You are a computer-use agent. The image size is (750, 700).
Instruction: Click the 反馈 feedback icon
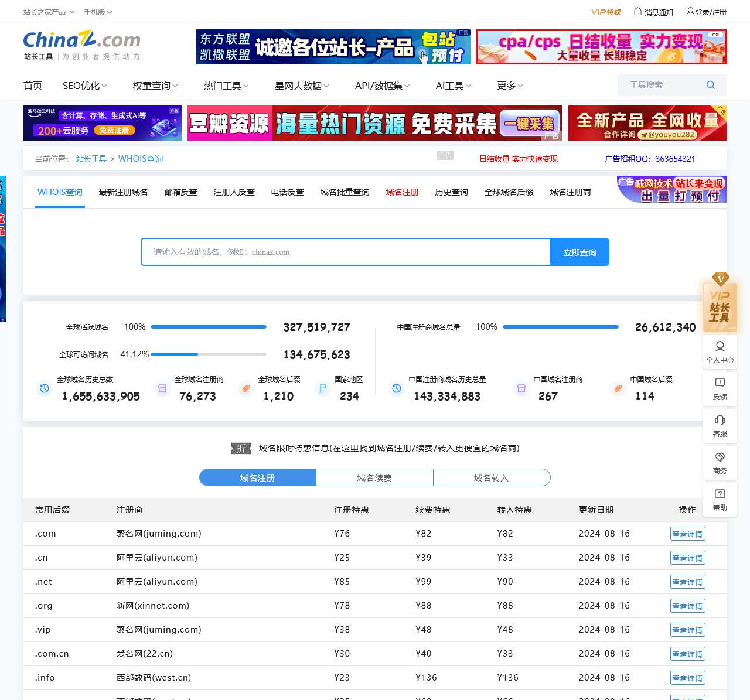[720, 389]
